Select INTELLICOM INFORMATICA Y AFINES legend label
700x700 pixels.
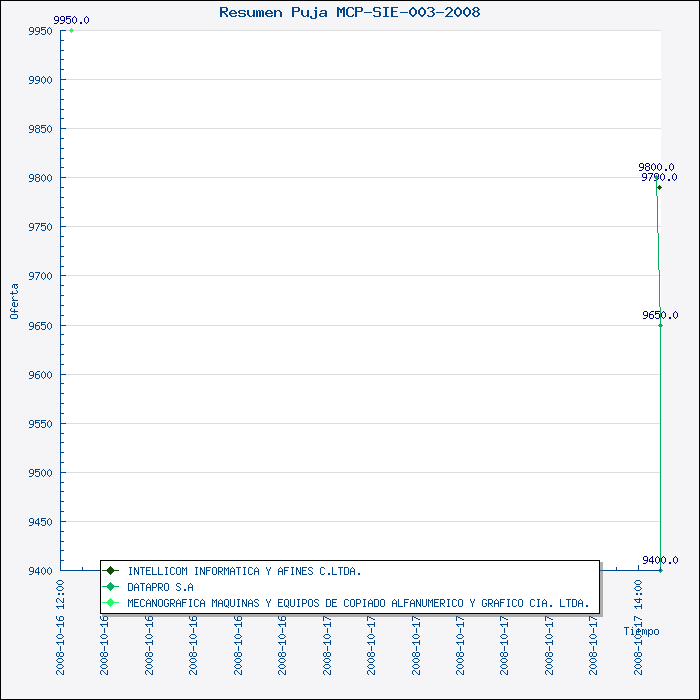[244, 571]
